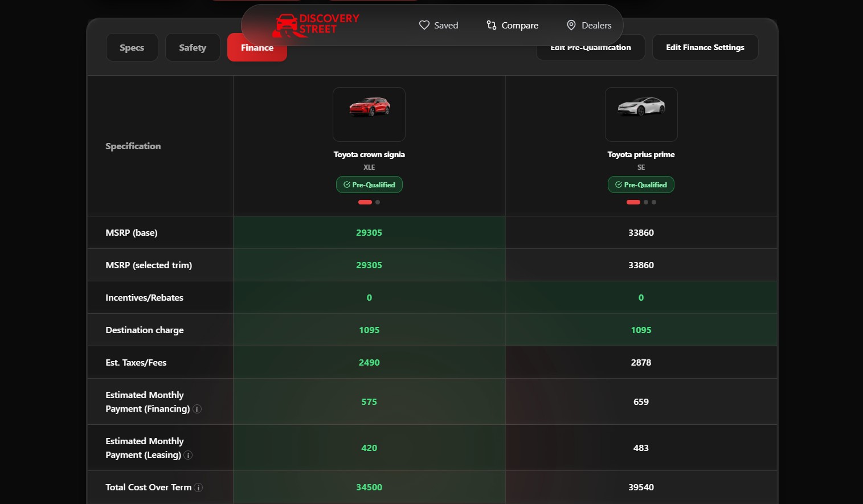Click total cost value 34500

[x=369, y=487]
